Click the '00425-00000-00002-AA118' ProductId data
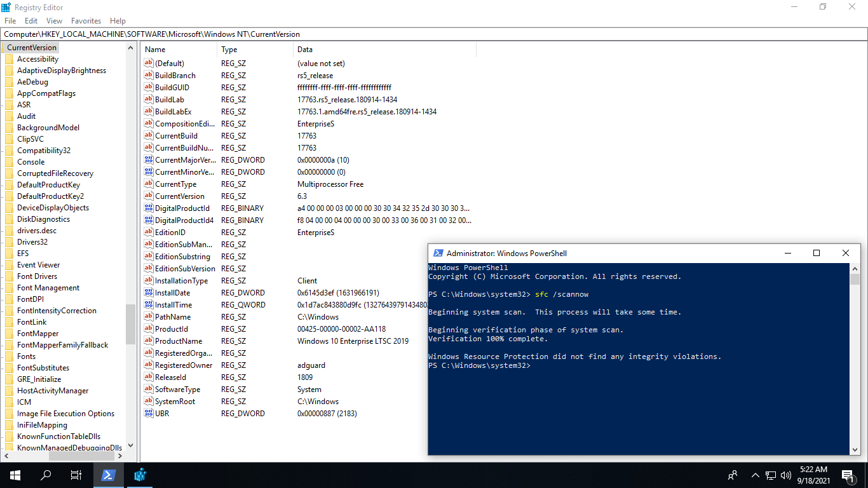Screen dimensions: 868x488 tap(342, 329)
